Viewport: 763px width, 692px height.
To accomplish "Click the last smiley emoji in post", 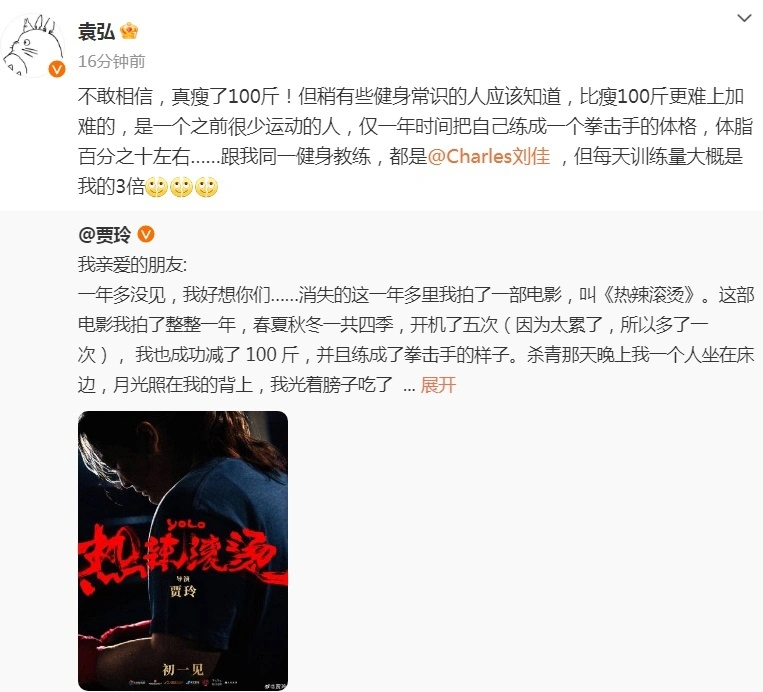I will (x=206, y=187).
